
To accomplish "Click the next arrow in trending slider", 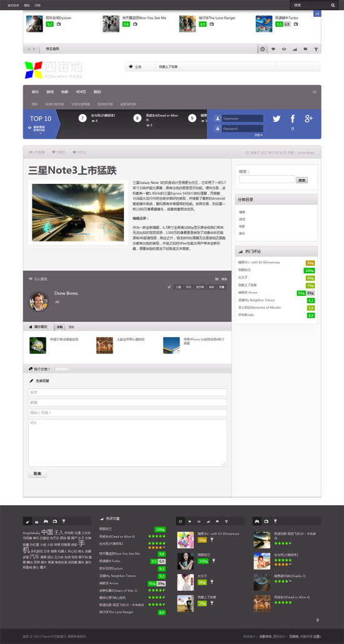I will coord(34,49).
